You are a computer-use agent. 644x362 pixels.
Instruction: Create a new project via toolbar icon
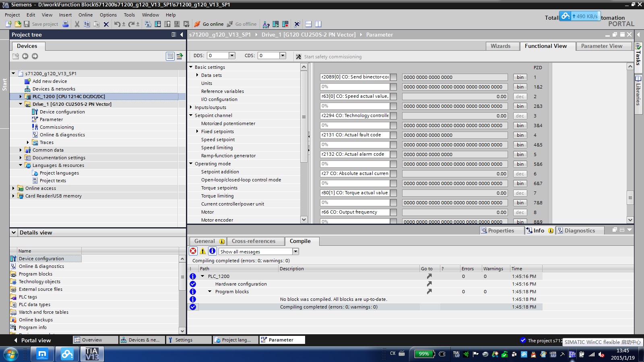pos(8,24)
